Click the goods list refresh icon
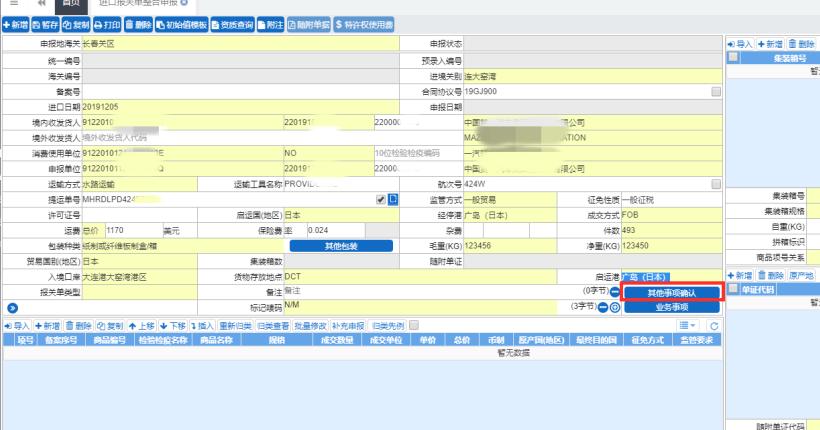820x430 pixels. (714, 326)
